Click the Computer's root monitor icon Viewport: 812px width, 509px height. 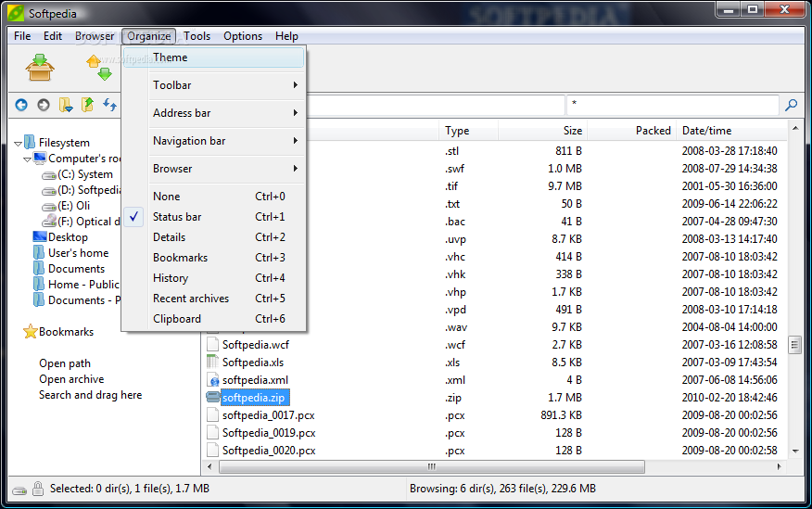(x=40, y=158)
